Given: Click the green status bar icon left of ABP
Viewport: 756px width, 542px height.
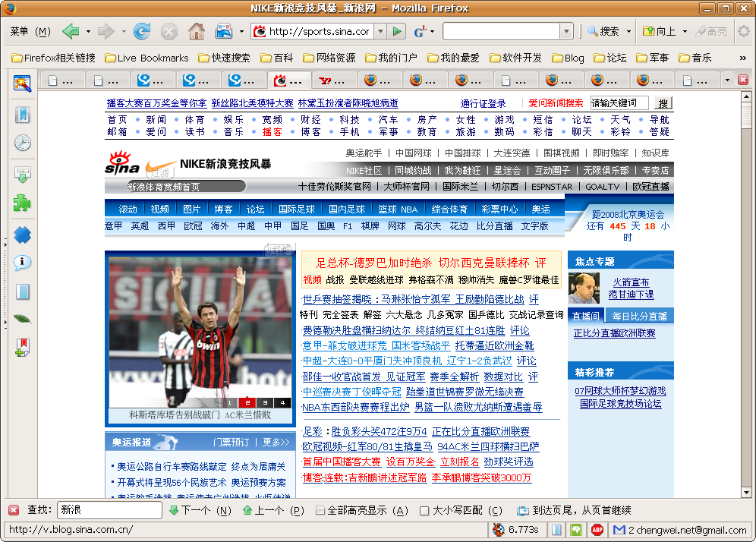Looking at the screenshot, I should pyautogui.click(x=576, y=530).
